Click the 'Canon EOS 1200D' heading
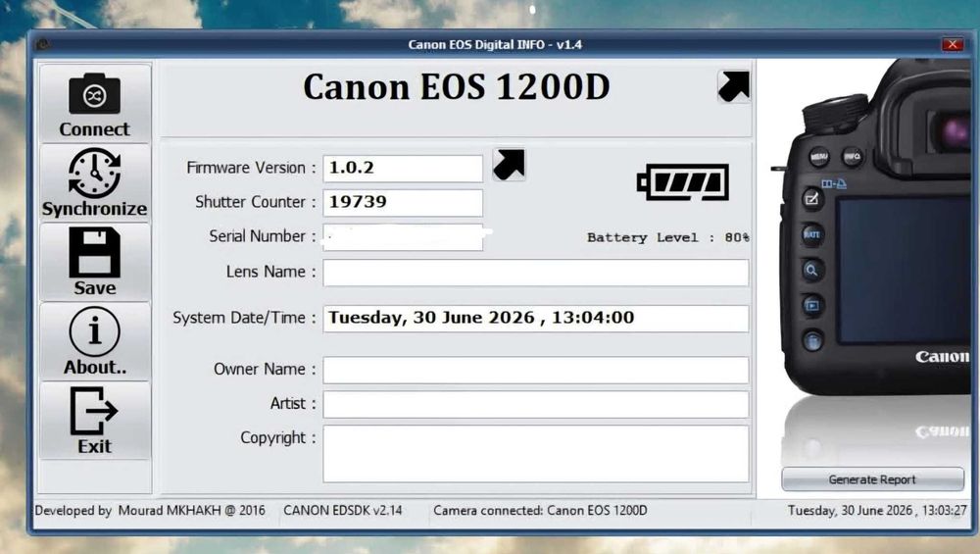The width and height of the screenshot is (980, 554). 457,87
